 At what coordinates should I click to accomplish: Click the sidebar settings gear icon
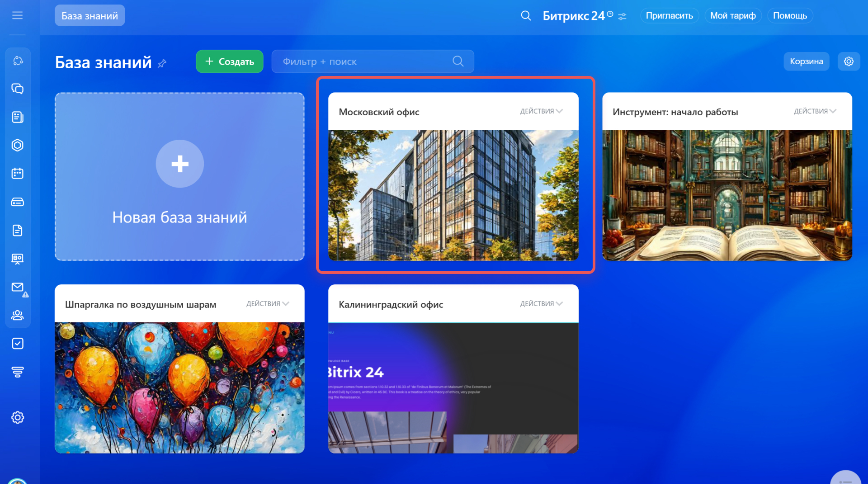pos(17,418)
